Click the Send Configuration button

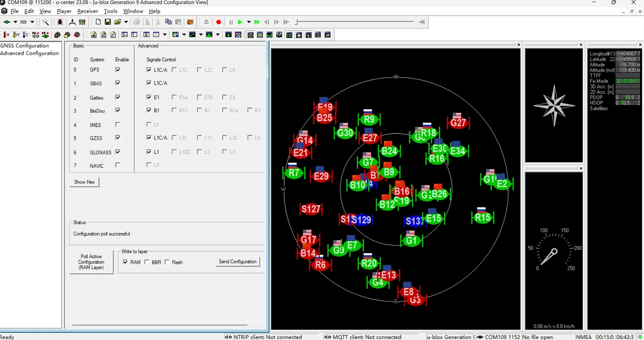pyautogui.click(x=237, y=261)
